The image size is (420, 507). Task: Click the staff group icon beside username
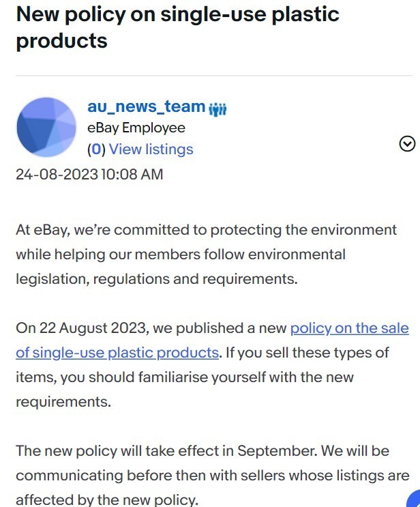click(x=217, y=109)
